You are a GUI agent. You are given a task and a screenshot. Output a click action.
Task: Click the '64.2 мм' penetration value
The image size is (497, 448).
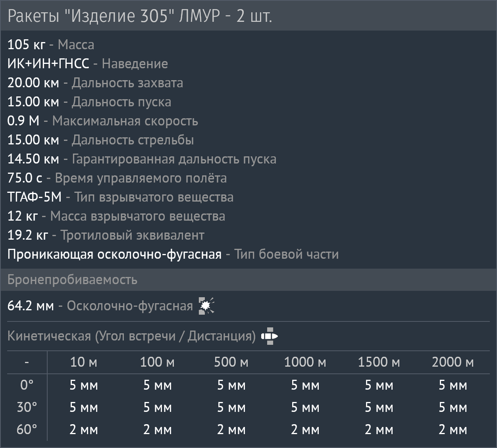coord(31,306)
